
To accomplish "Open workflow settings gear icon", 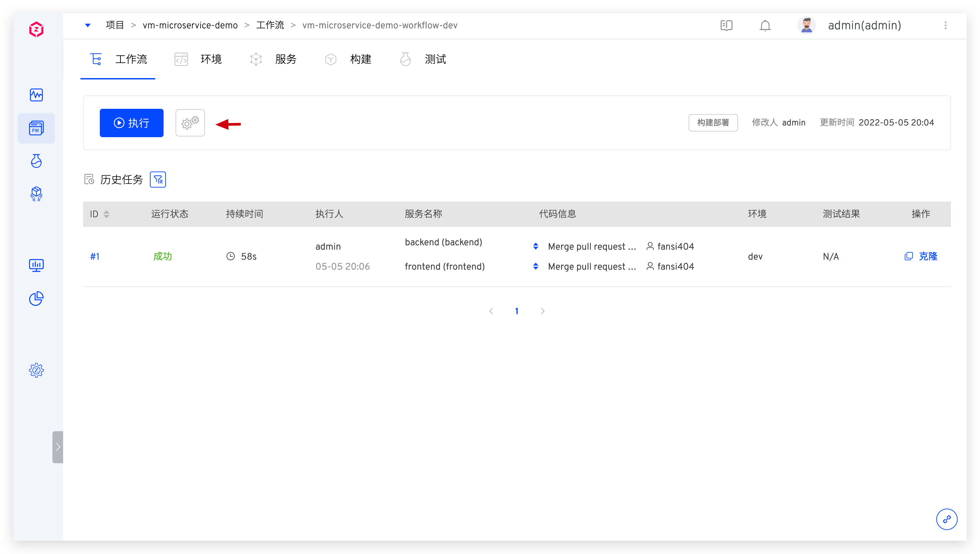I will click(190, 123).
